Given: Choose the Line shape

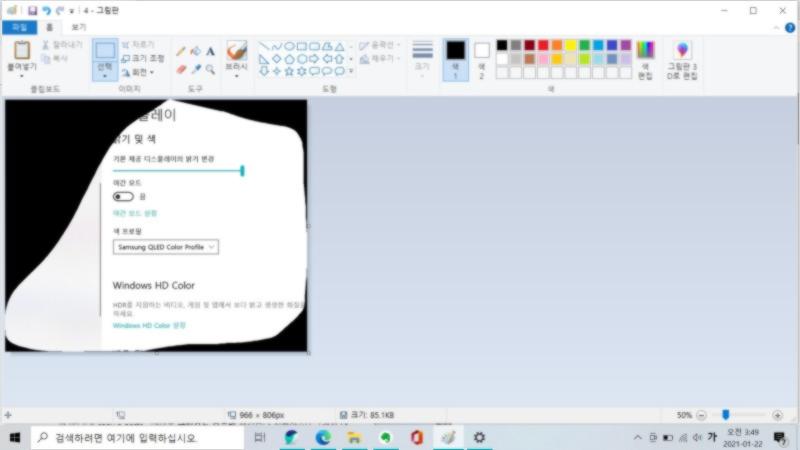Looking at the screenshot, I should pos(264,46).
